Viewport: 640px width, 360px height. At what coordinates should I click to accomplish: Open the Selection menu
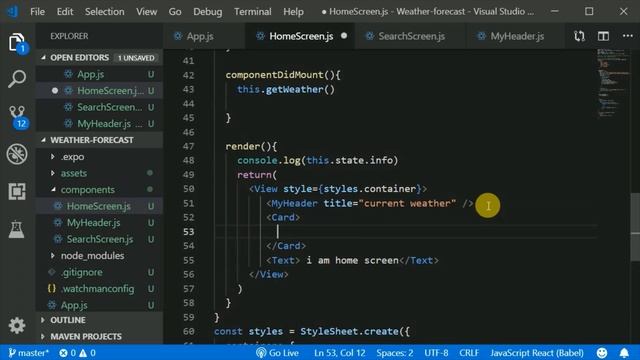[x=104, y=11]
